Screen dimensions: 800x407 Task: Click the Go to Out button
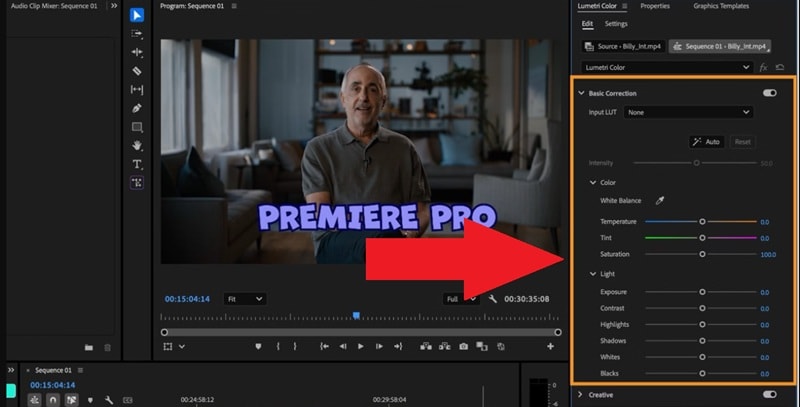click(398, 346)
